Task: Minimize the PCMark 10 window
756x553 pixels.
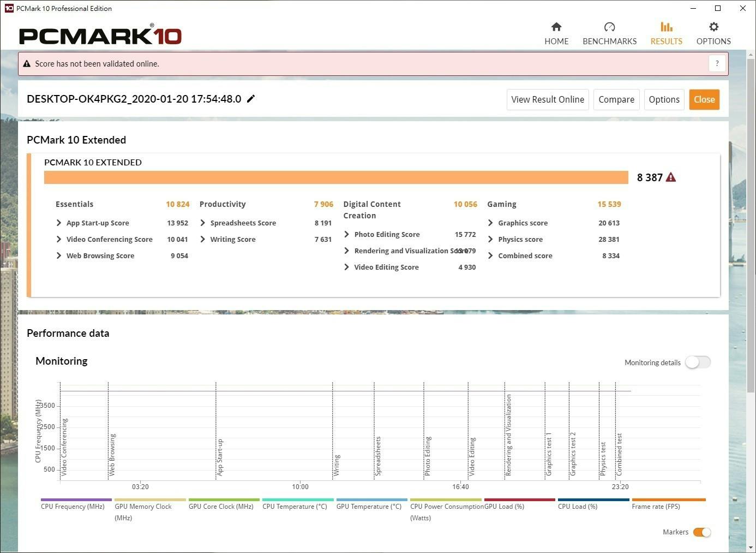Action: 693,8
